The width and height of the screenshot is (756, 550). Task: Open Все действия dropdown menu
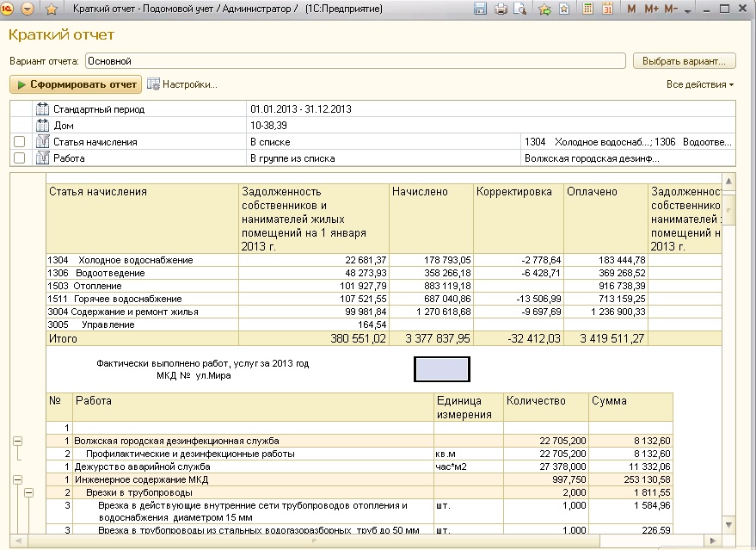[x=700, y=84]
